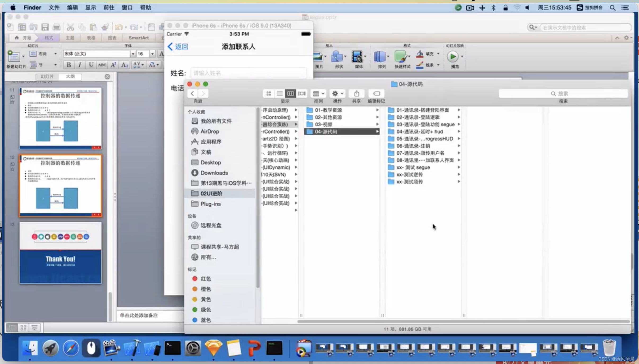639x364 pixels.
Task: Toggle italic in PowerPoint toolbar
Action: tap(79, 65)
